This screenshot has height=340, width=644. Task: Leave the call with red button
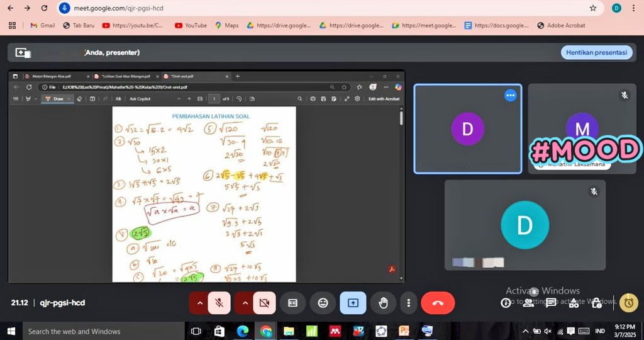tap(438, 303)
